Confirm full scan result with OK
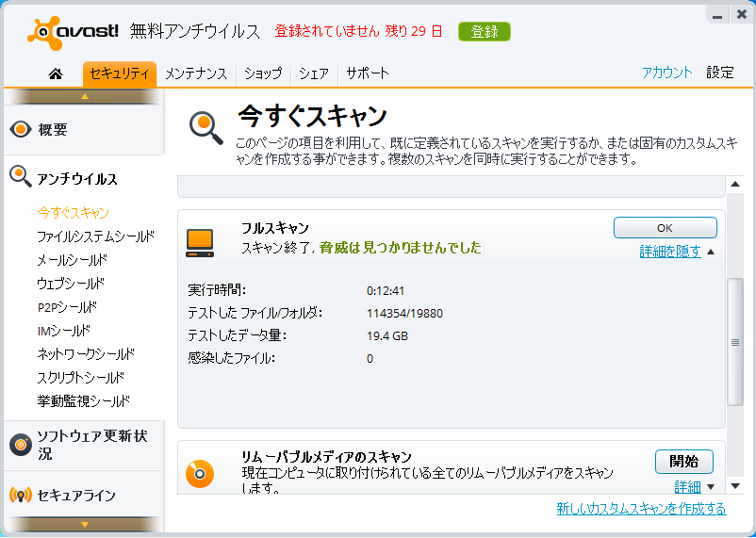 [665, 227]
